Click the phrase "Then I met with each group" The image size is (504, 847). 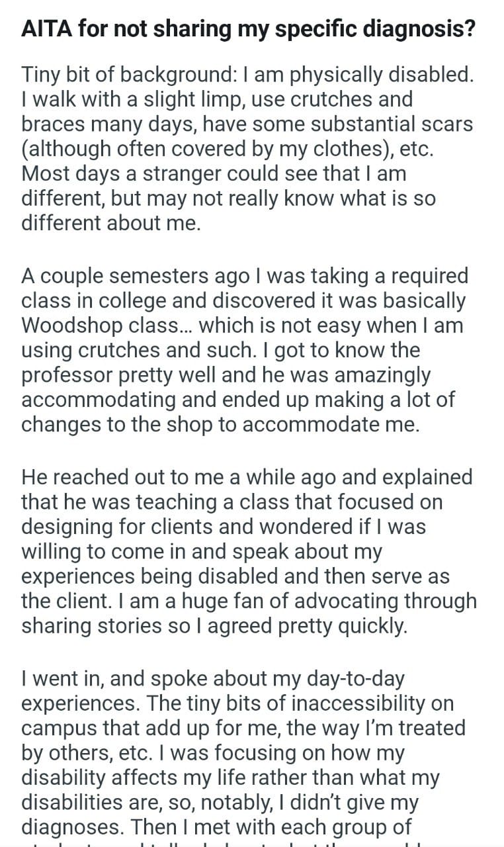click(x=288, y=826)
